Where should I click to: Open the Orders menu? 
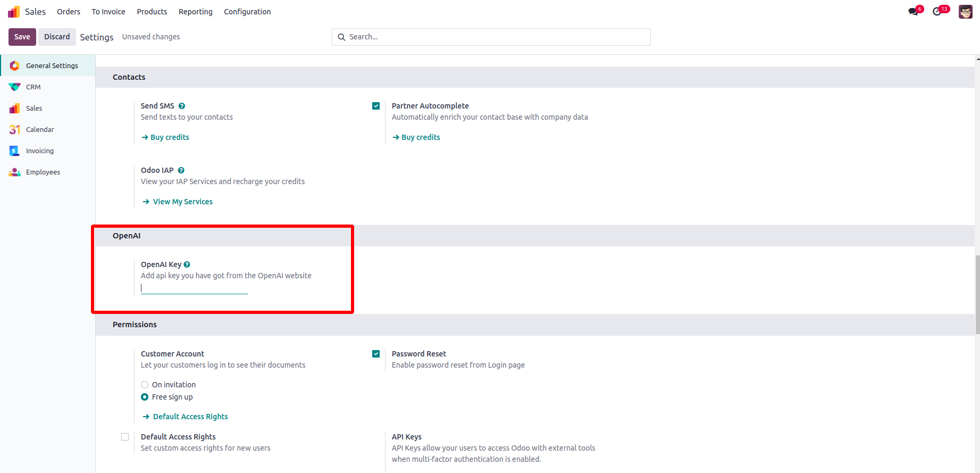pos(69,12)
